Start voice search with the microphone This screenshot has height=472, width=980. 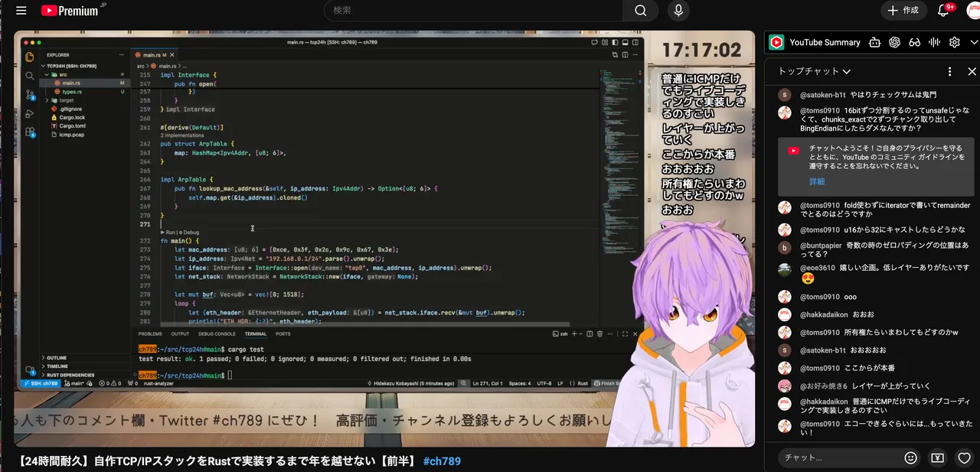point(678,11)
